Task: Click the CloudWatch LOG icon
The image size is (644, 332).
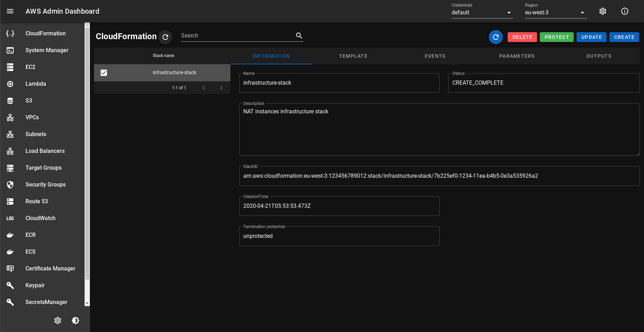Action: pos(10,218)
